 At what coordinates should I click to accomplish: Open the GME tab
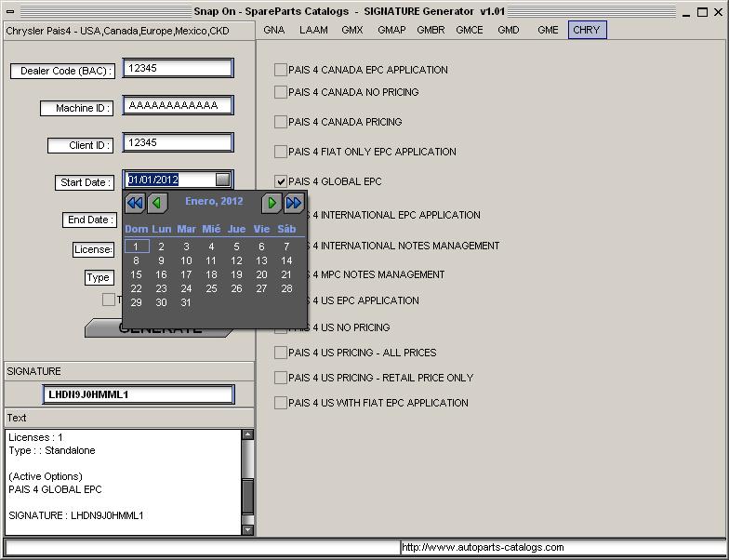click(548, 30)
